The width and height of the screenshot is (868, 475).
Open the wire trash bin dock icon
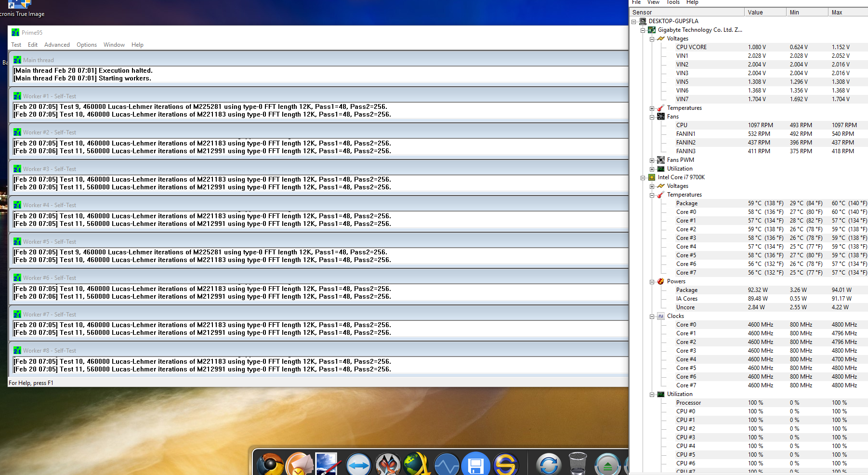[578, 464]
